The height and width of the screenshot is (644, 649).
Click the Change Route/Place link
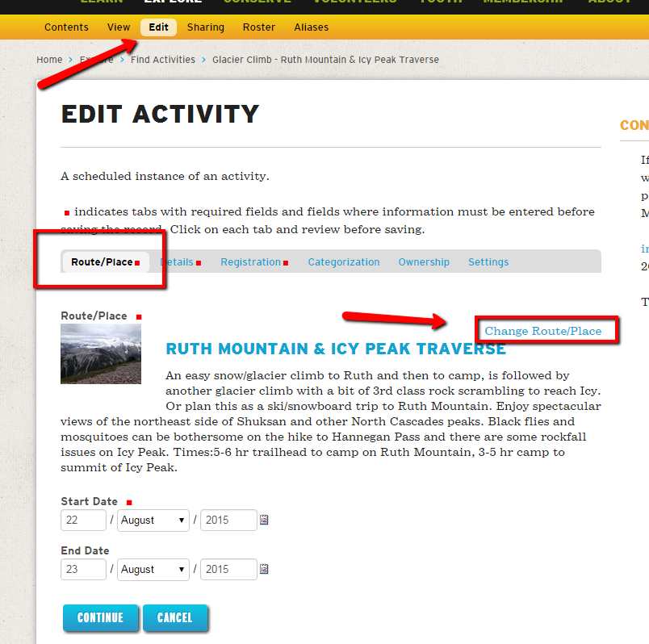tap(542, 331)
